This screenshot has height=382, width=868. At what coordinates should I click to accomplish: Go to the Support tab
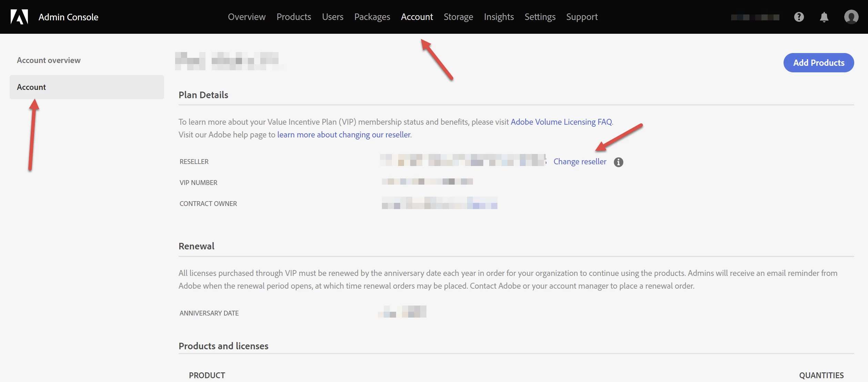(x=582, y=17)
